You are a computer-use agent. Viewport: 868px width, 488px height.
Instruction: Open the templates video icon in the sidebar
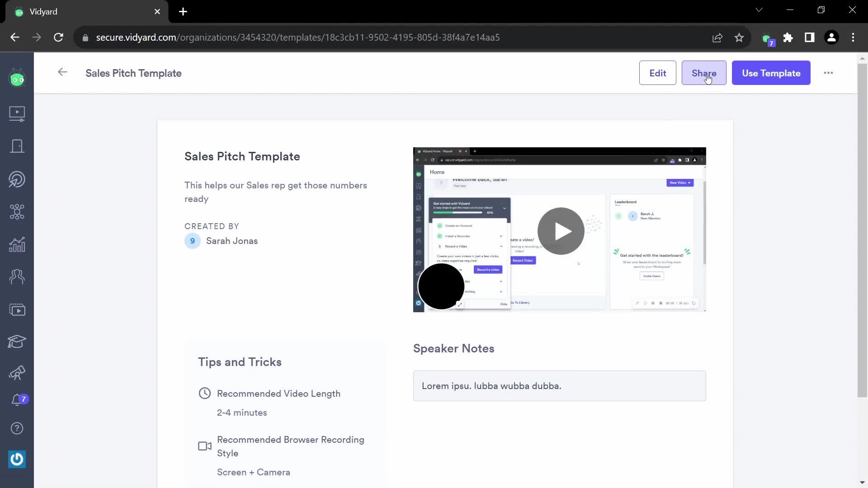click(x=17, y=310)
